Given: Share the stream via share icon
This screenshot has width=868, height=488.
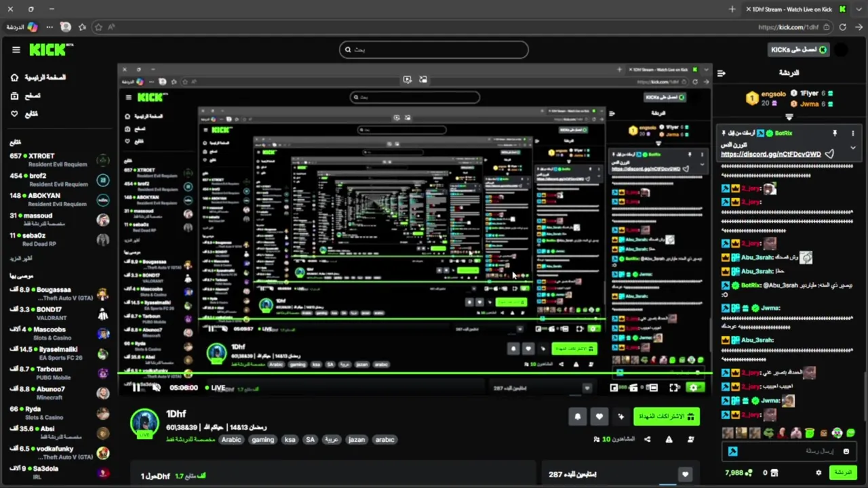Looking at the screenshot, I should 647,439.
